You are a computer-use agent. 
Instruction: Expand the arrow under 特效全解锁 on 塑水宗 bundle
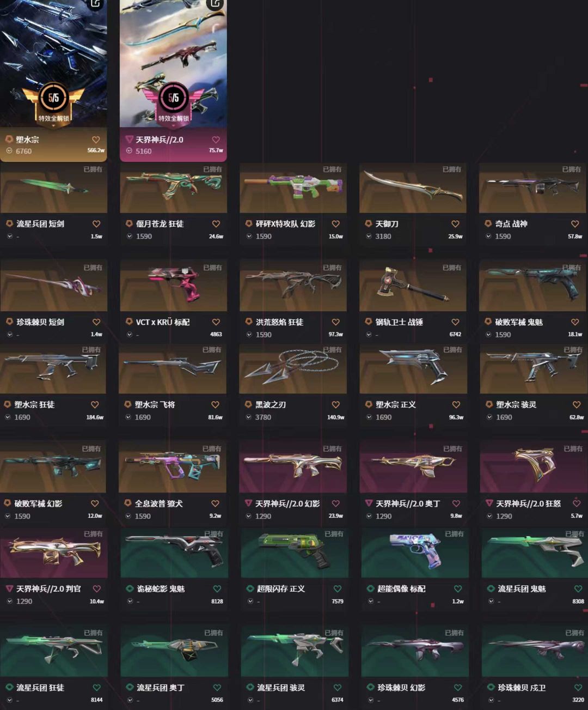pyautogui.click(x=53, y=125)
